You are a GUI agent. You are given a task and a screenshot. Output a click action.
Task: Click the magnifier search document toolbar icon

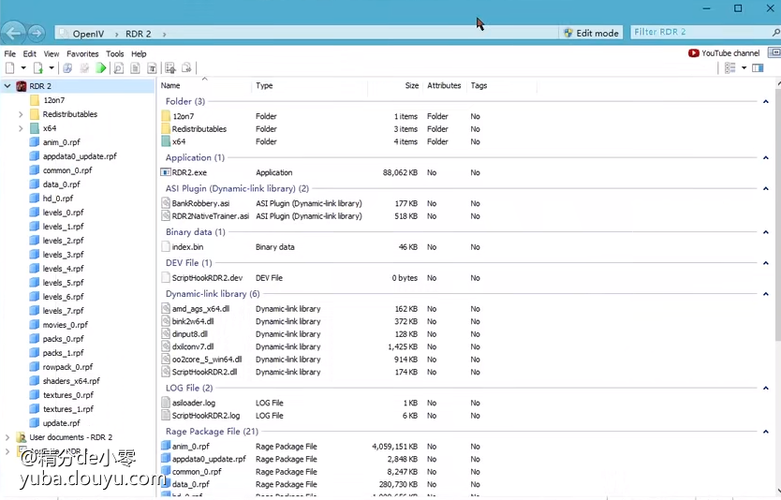119,68
